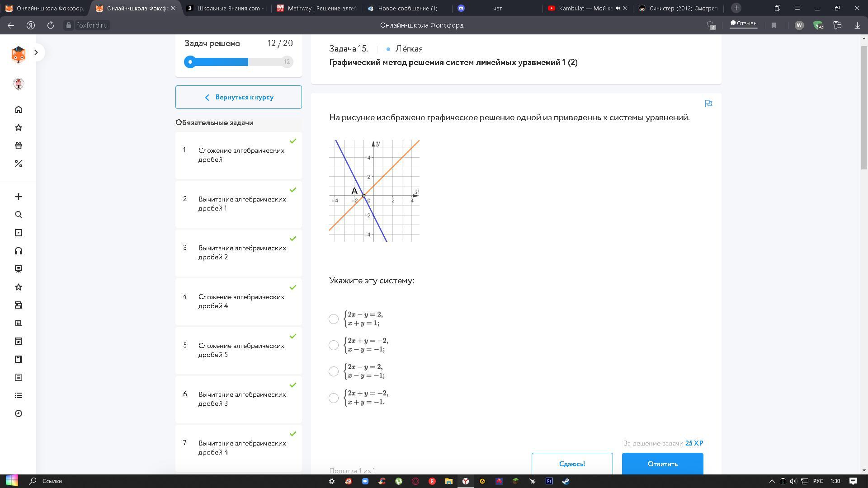Open the search magnifier icon in sidebar
This screenshot has height=488, width=868.
pyautogui.click(x=19, y=215)
